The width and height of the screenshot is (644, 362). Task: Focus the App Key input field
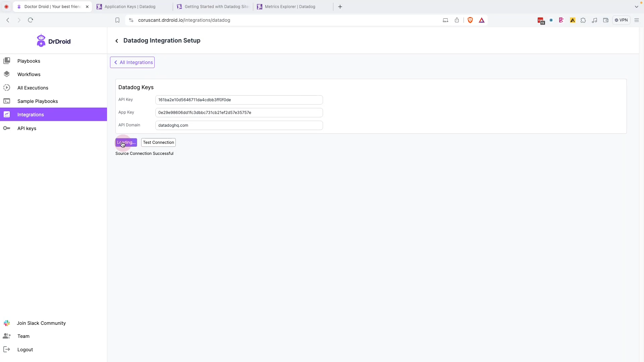239,113
